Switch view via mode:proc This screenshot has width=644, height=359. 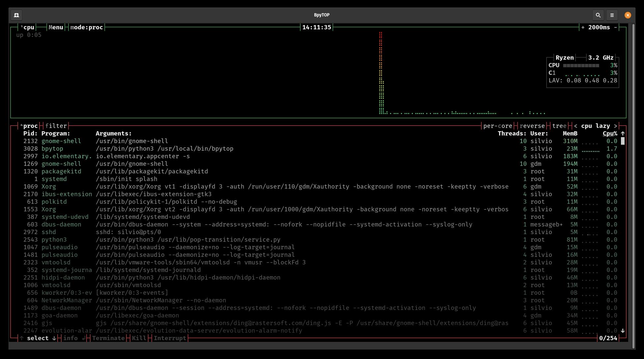(87, 27)
